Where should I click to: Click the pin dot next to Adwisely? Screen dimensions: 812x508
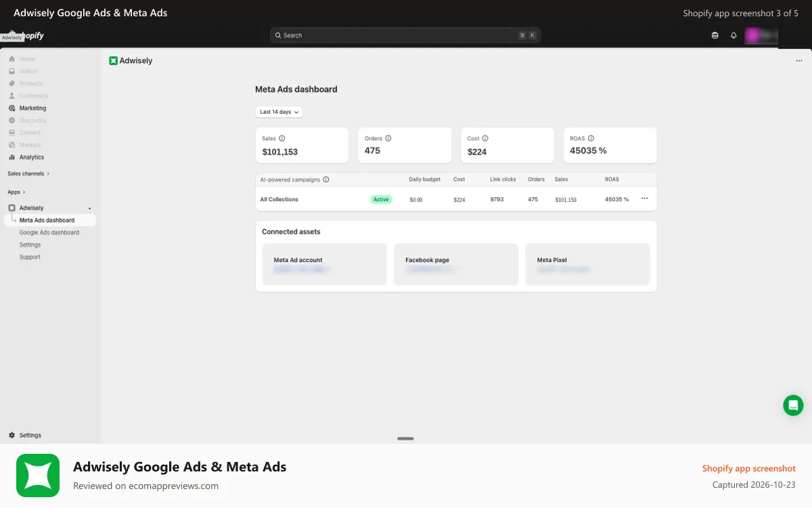point(90,208)
